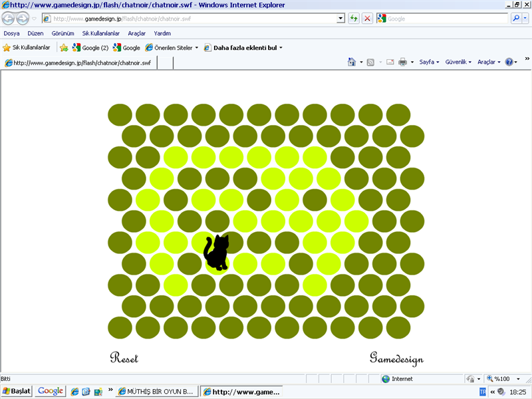Open the Google (2) favorites link

tap(90, 47)
